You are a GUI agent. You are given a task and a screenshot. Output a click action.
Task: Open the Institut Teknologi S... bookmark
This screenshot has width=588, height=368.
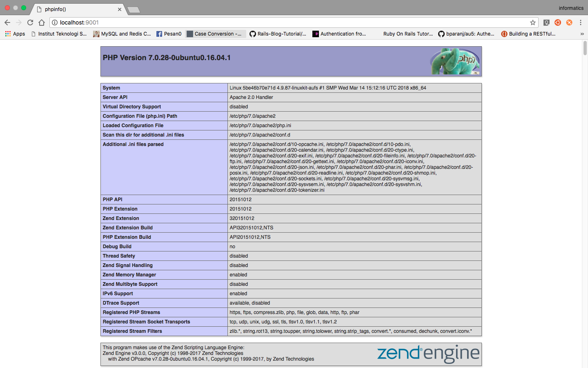tap(59, 34)
